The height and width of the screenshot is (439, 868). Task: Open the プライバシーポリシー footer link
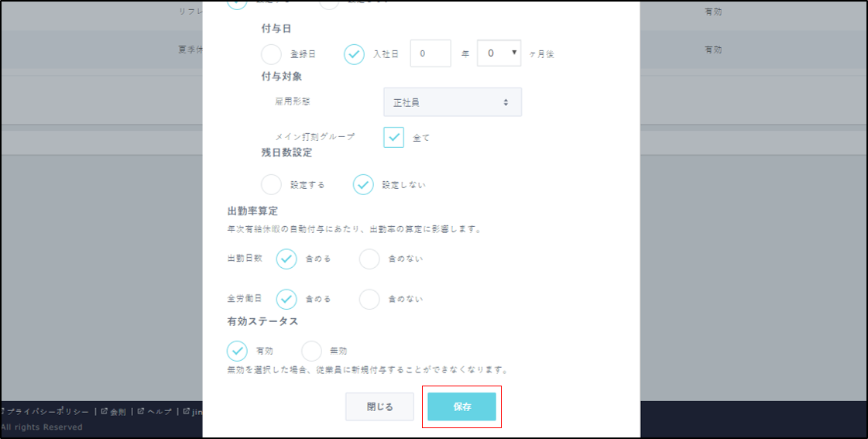[48, 412]
